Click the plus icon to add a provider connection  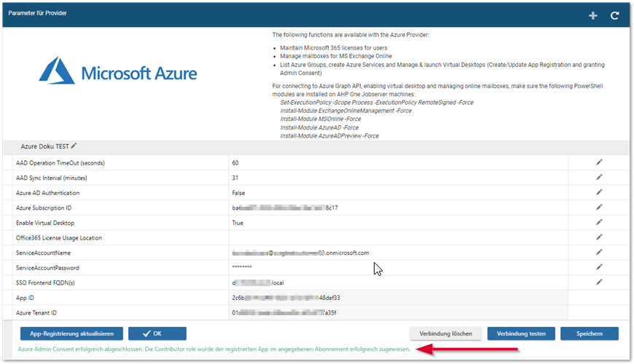(x=592, y=15)
